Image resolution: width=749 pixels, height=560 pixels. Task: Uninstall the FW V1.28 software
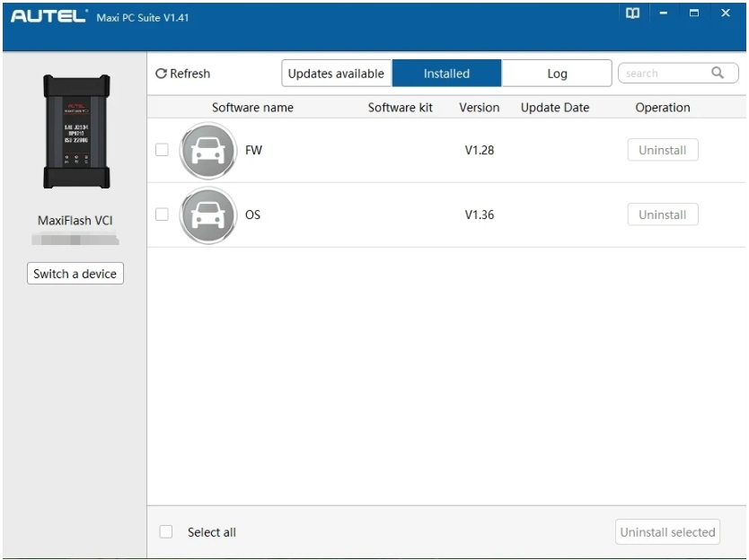click(x=663, y=151)
